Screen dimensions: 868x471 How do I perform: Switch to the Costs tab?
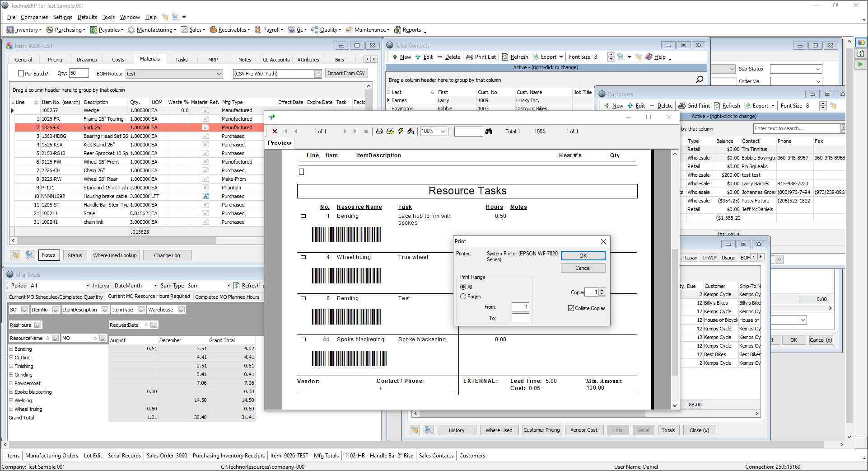(118, 60)
